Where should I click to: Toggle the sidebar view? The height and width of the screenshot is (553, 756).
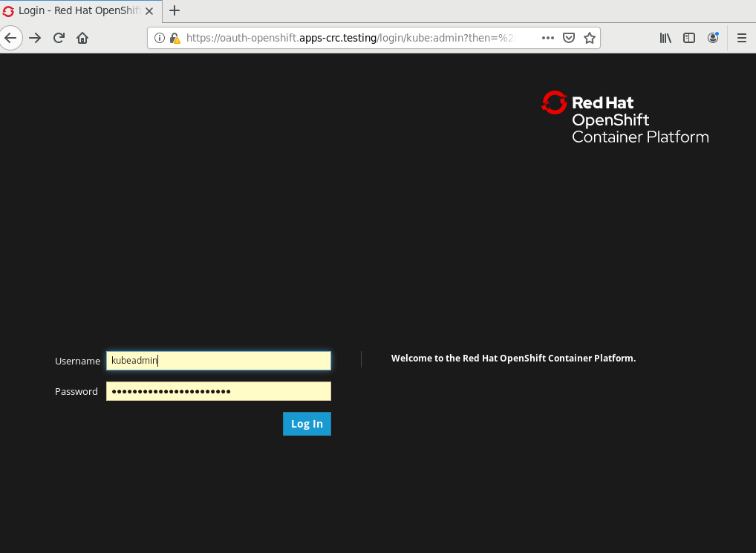(x=689, y=38)
